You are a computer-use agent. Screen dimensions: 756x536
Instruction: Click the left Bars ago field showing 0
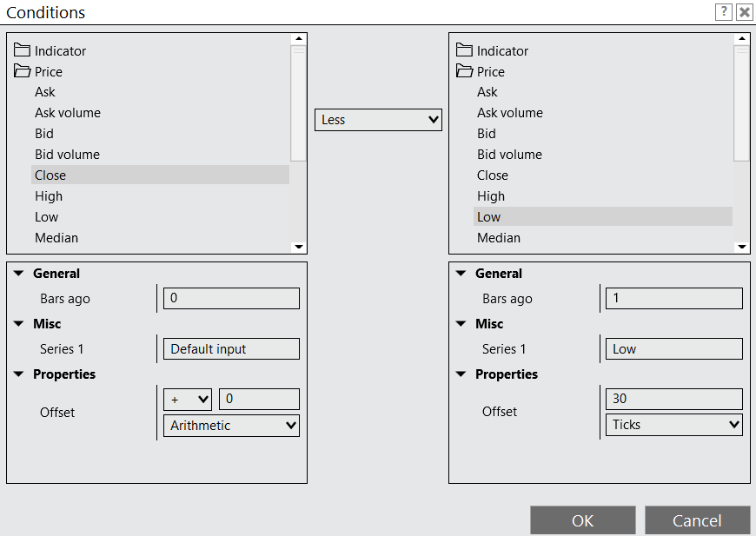[x=231, y=298]
